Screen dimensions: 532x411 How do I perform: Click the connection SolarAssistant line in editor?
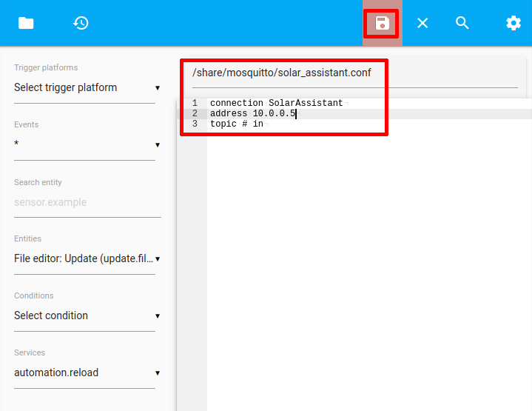pos(276,103)
